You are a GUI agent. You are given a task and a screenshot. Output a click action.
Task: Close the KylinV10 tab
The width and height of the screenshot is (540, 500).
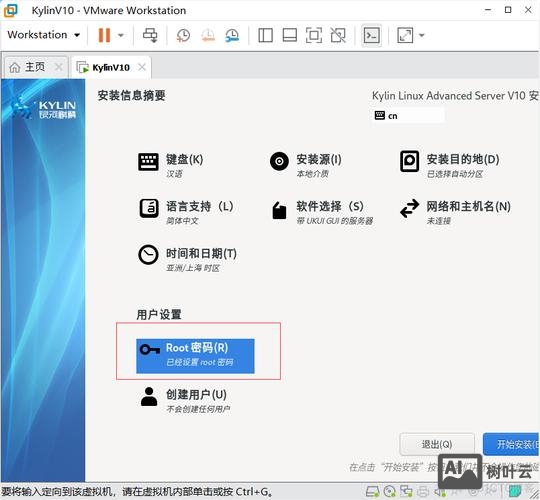tap(142, 67)
